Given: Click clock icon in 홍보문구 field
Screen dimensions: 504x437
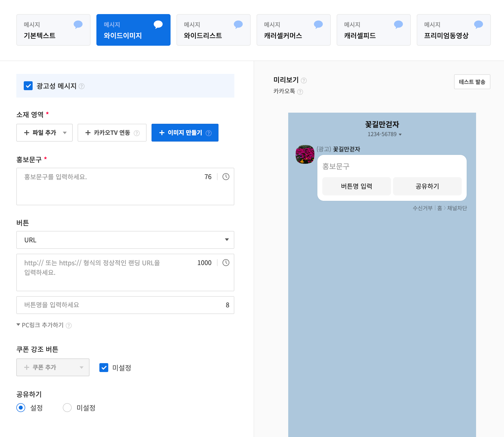Looking at the screenshot, I should 226,177.
